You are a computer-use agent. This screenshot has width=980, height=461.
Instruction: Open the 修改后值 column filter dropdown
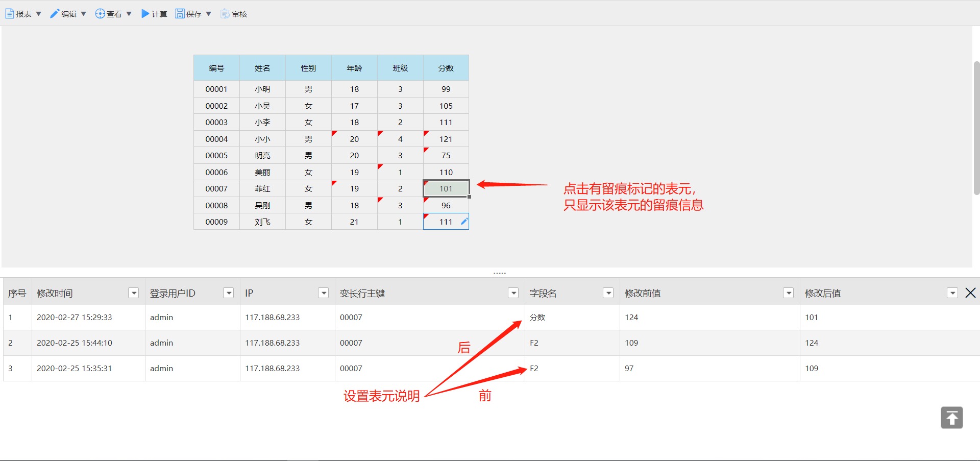[x=952, y=293]
